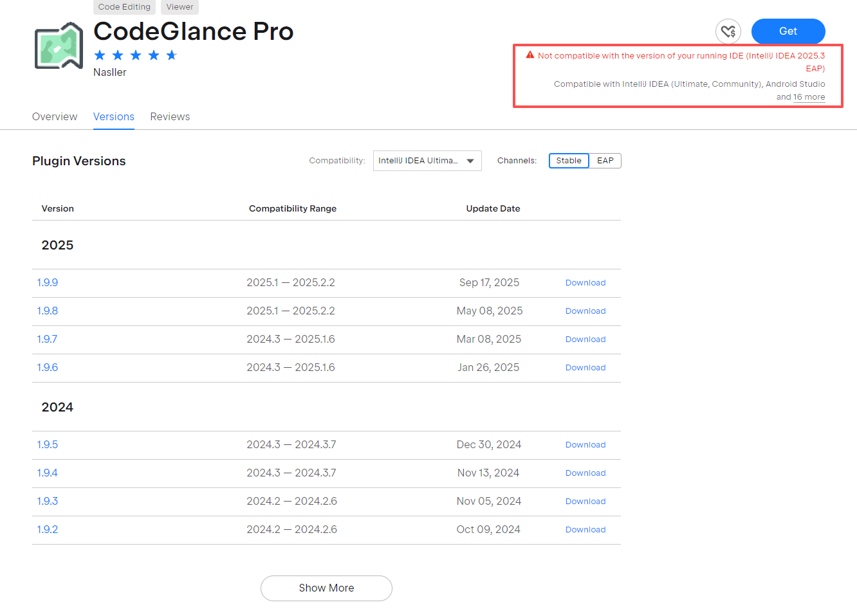Screen dimensions: 857x616
Task: Click the Oct 09, 2024 date cell
Action: coord(488,529)
